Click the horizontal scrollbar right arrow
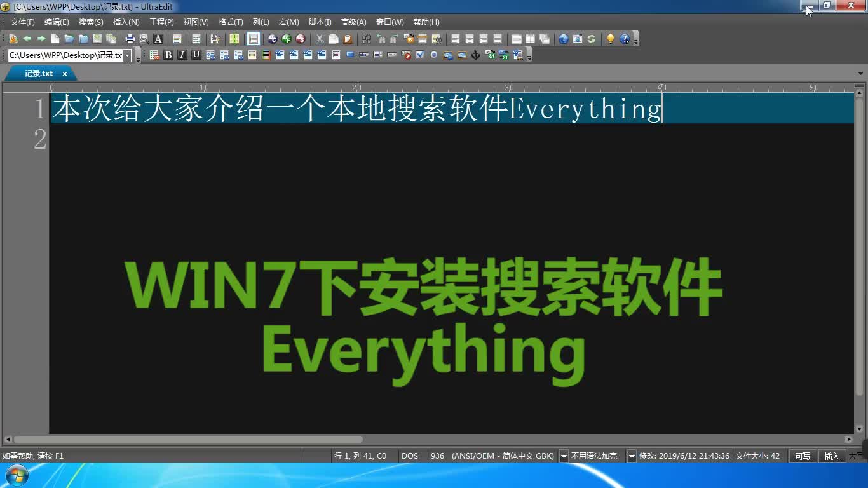Image resolution: width=868 pixels, height=488 pixels. click(848, 439)
